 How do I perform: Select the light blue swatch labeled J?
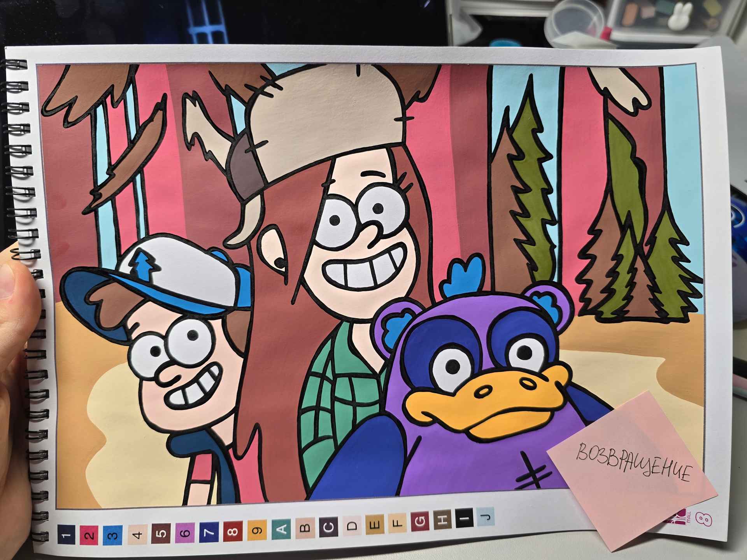coord(485,516)
